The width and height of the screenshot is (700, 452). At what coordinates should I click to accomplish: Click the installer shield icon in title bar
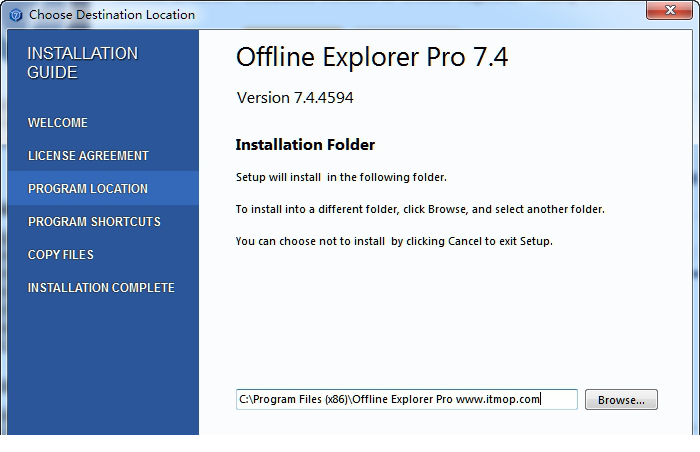16,15
